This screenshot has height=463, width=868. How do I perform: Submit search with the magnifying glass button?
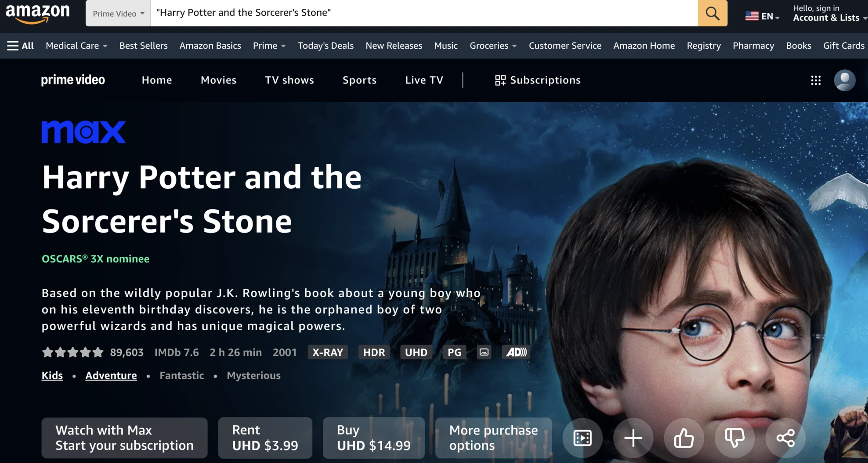click(712, 13)
